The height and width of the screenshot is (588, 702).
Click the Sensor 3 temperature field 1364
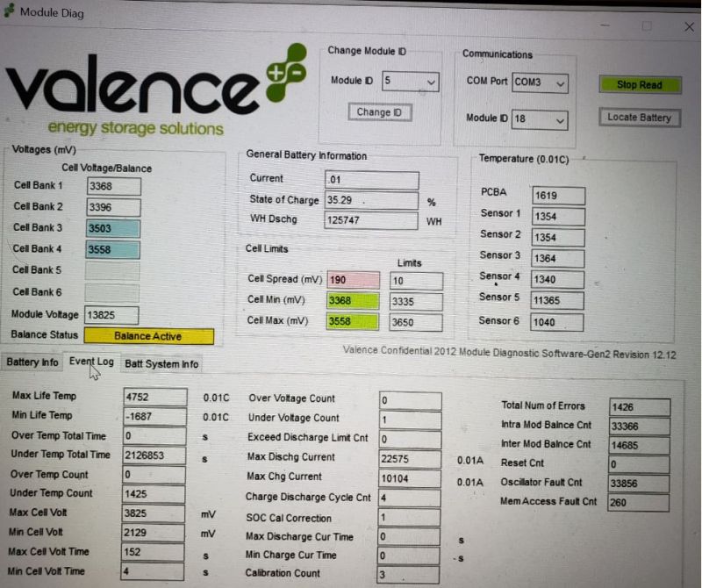[x=557, y=258]
